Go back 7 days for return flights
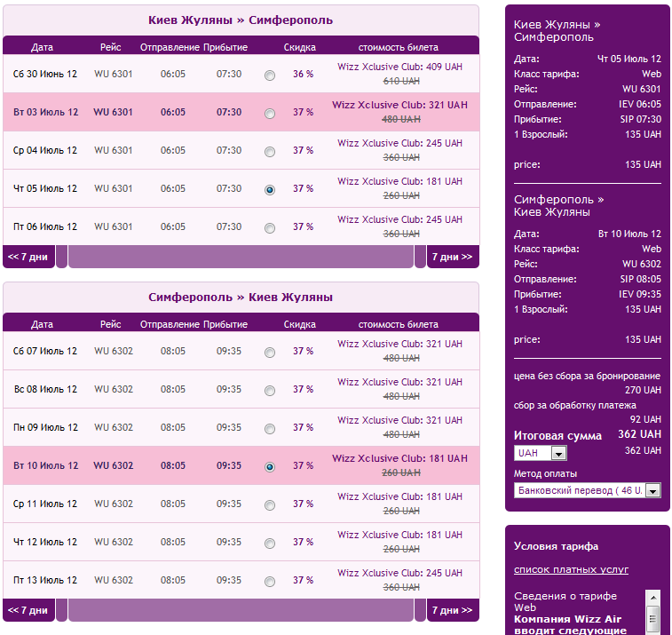 point(28,610)
